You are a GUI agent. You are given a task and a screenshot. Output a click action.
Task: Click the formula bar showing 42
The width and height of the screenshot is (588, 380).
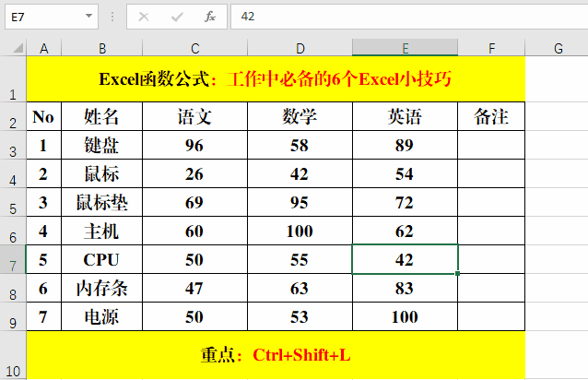(409, 17)
